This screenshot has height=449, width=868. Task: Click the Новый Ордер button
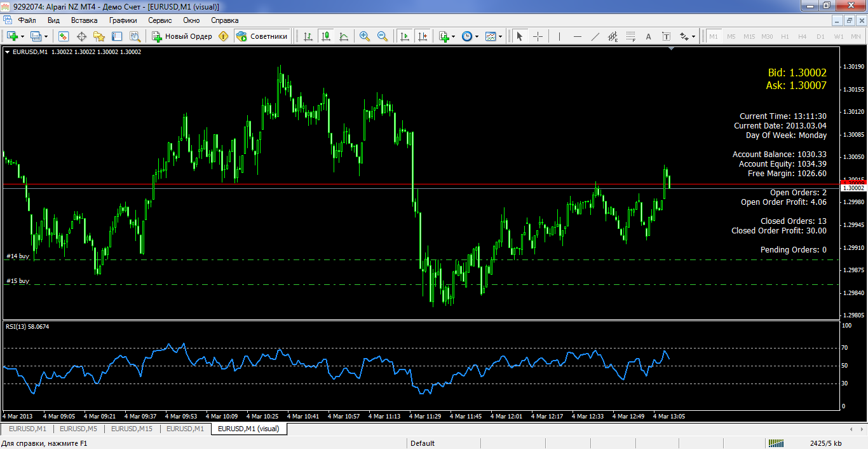coord(182,36)
